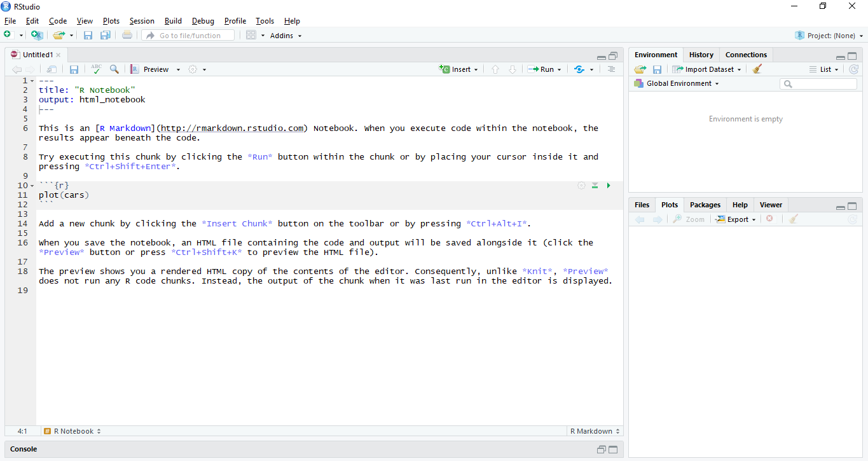Click the Environment search field

pyautogui.click(x=818, y=84)
